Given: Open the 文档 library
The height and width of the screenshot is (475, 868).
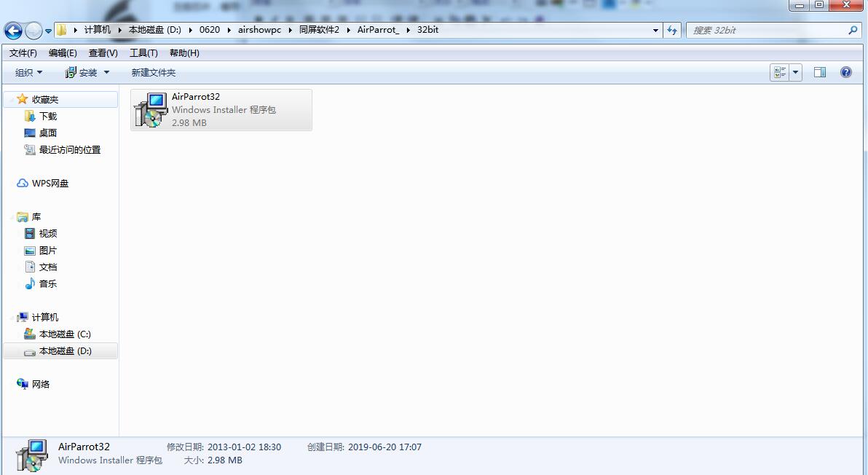Looking at the screenshot, I should [x=48, y=267].
